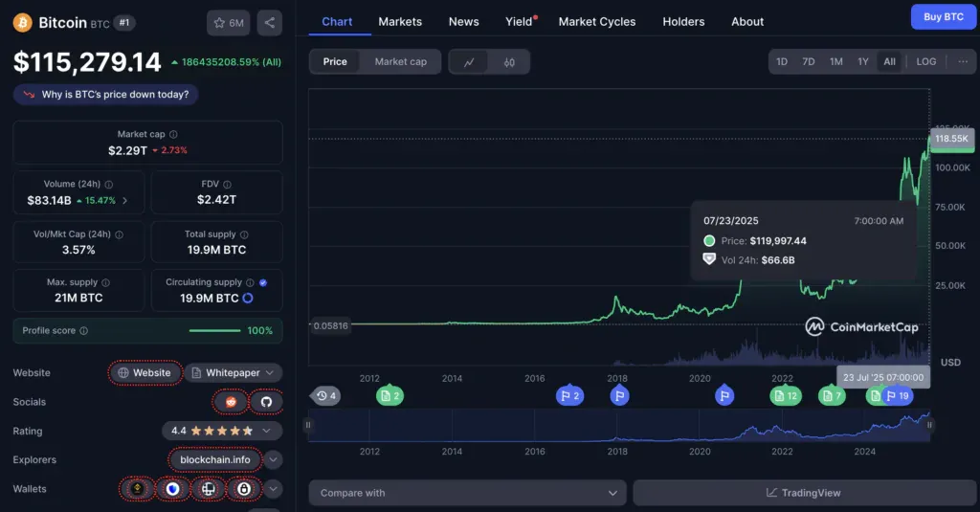The image size is (980, 512).
Task: Click the green news marker labeled 2
Action: [x=390, y=395]
